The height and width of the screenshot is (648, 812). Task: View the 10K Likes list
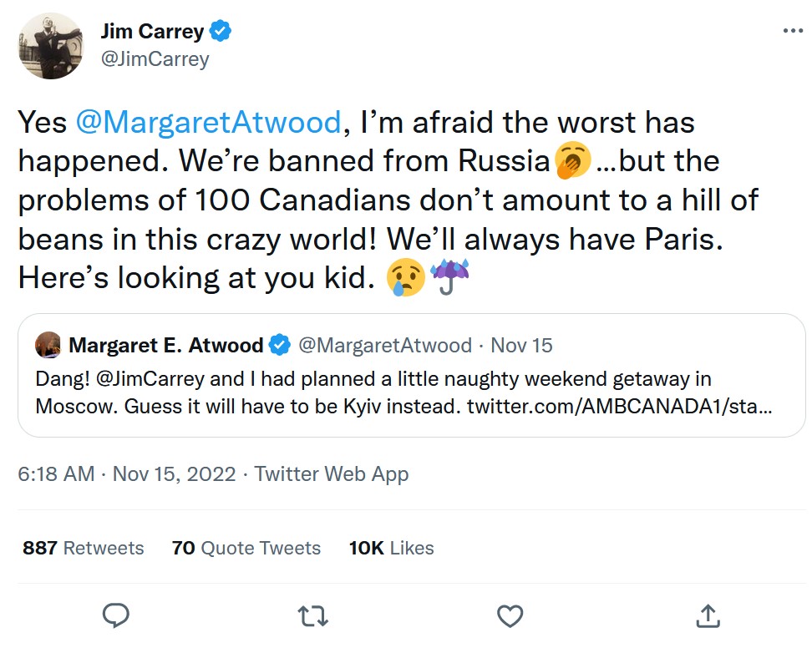(391, 548)
